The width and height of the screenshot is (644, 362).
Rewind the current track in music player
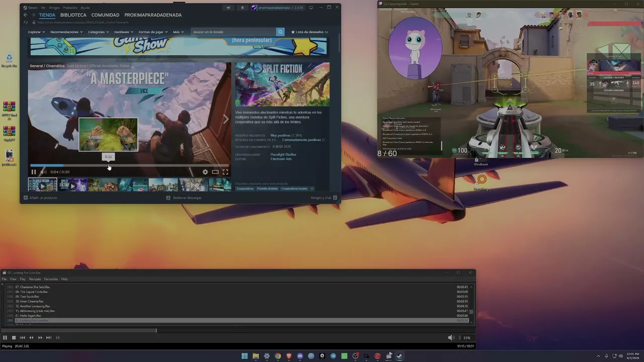[31, 338]
